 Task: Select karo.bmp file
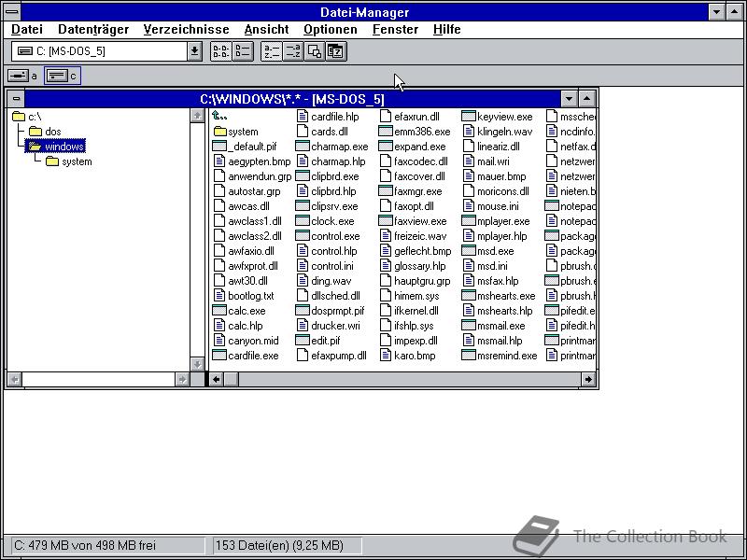click(x=408, y=356)
